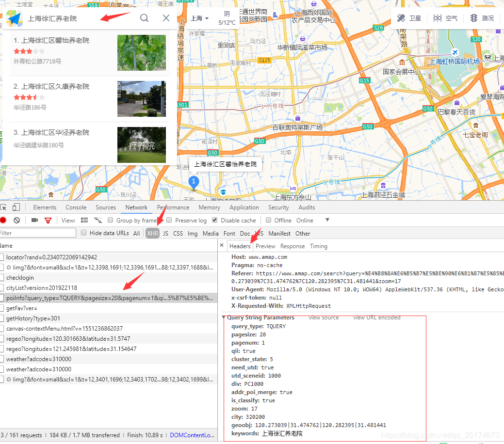The image size is (504, 444).
Task: Select the Manifest filter
Action: [x=279, y=234]
